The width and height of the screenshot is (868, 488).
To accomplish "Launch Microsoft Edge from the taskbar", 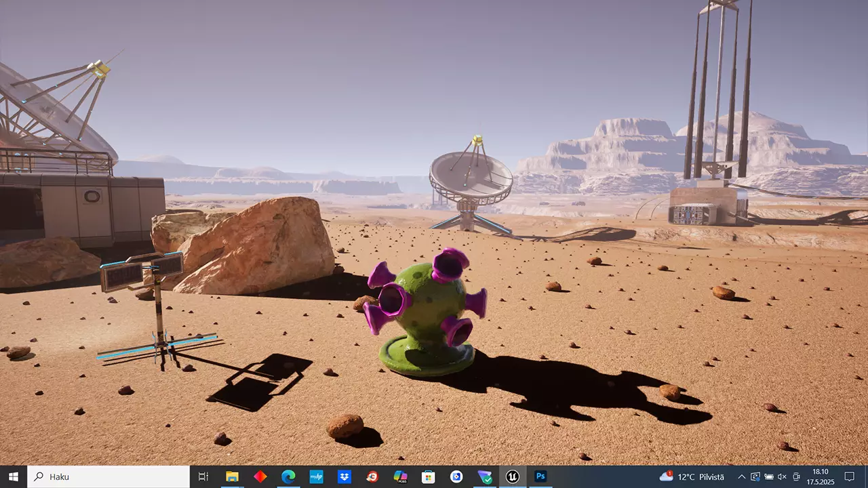I will [x=288, y=476].
